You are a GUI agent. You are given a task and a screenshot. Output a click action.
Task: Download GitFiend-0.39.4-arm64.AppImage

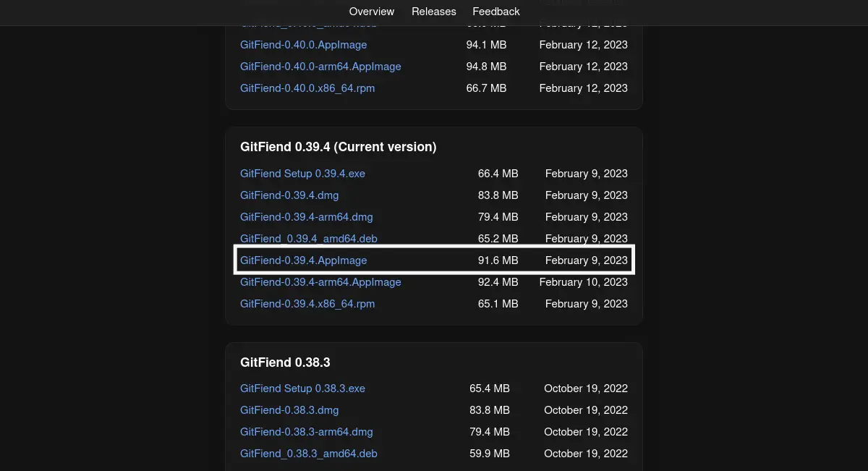click(x=320, y=282)
